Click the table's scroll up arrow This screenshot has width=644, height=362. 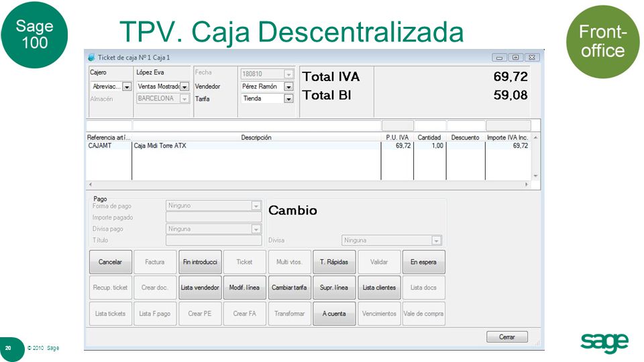pos(535,137)
